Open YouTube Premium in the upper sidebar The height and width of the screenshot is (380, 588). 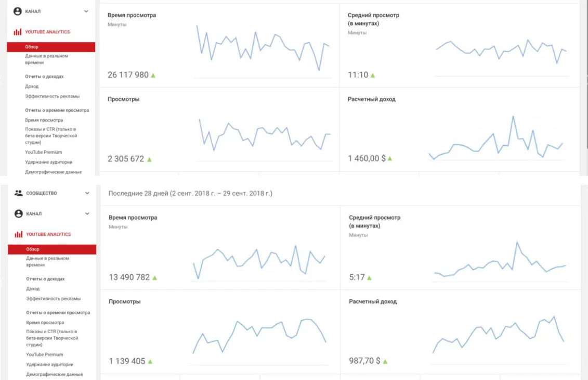point(44,152)
